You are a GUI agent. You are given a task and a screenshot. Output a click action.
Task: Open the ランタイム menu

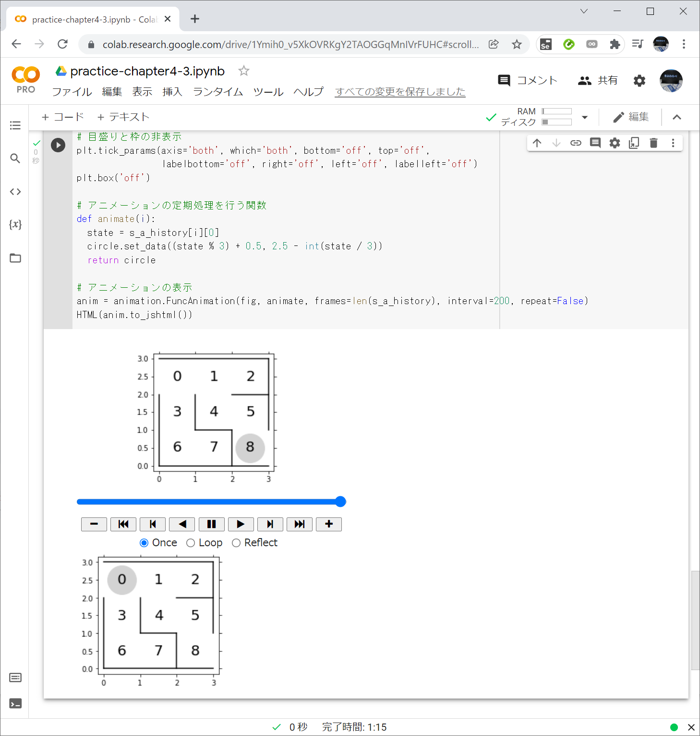[218, 92]
